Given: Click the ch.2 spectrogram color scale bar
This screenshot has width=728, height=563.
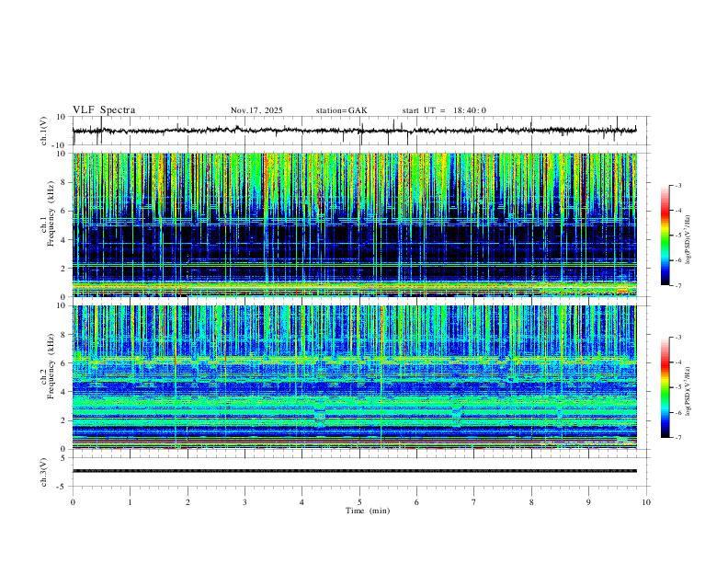Looking at the screenshot, I should coord(665,387).
